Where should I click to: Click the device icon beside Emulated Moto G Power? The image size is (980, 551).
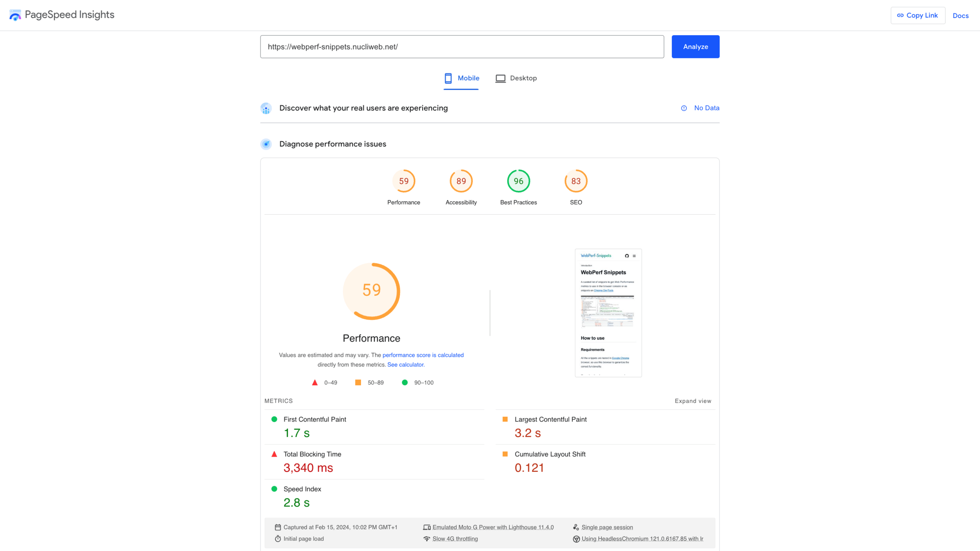point(427,527)
